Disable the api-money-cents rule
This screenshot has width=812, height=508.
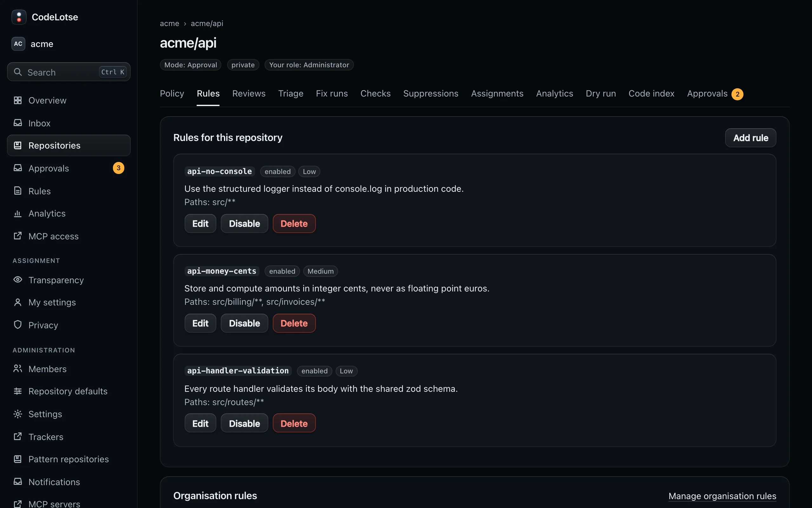(244, 323)
